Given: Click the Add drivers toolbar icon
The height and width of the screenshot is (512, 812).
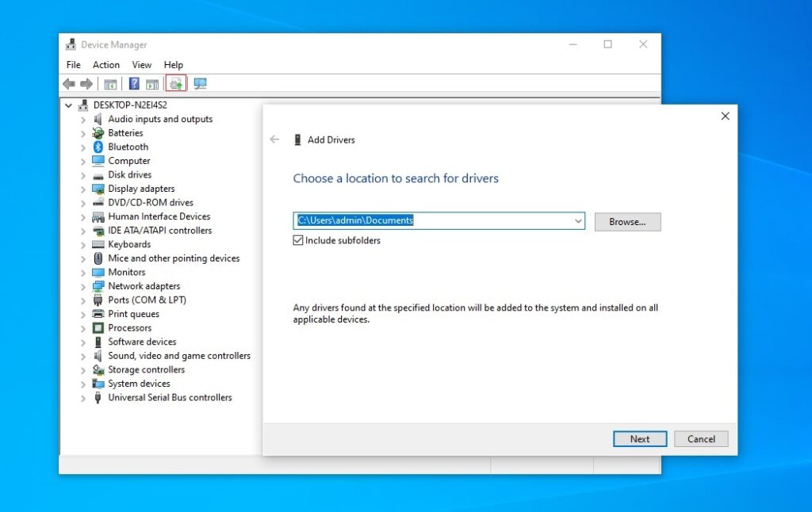Looking at the screenshot, I should point(175,83).
